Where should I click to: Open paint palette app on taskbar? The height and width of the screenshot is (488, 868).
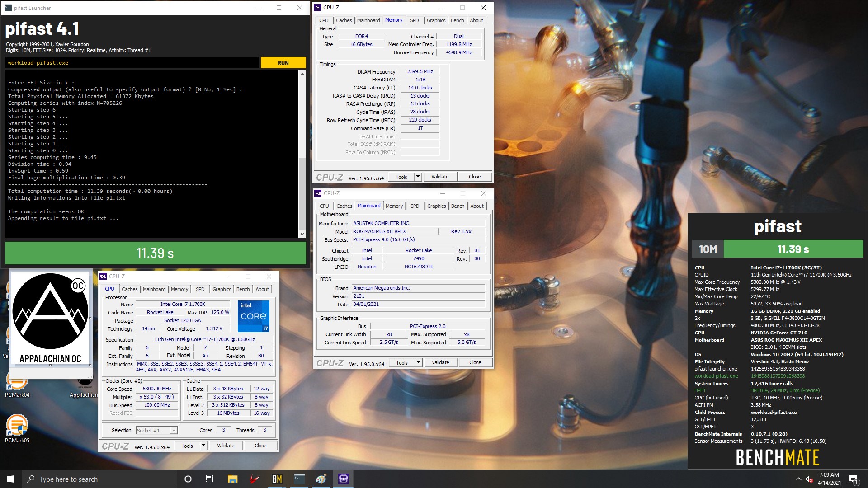(321, 479)
